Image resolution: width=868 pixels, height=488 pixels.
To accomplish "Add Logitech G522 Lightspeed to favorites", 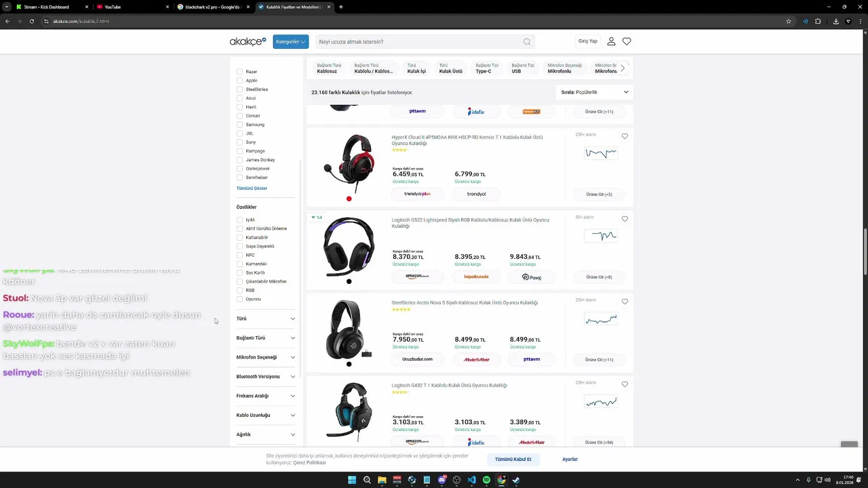I will (625, 219).
